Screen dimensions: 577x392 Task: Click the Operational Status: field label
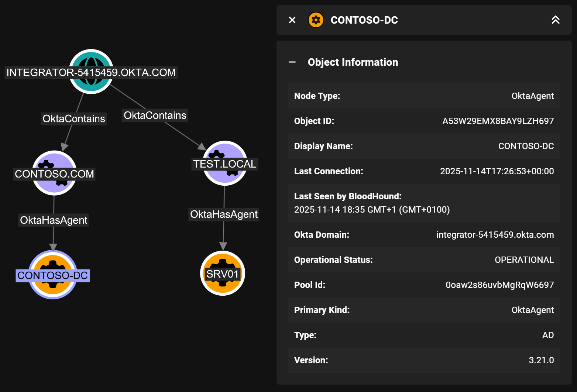tap(333, 260)
